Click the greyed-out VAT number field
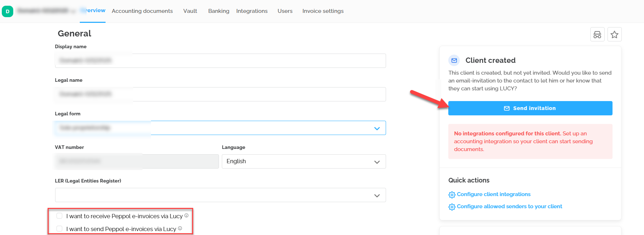The height and width of the screenshot is (235, 644). [137, 161]
